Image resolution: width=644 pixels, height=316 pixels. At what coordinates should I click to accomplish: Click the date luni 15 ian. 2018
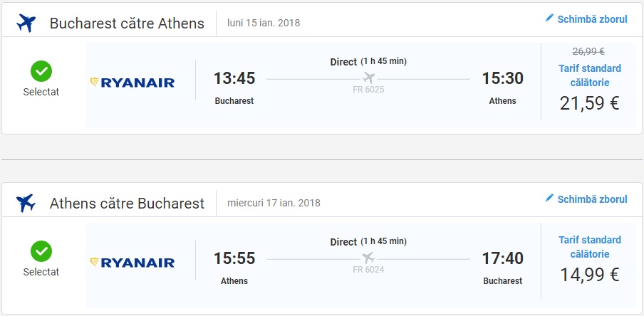(264, 23)
